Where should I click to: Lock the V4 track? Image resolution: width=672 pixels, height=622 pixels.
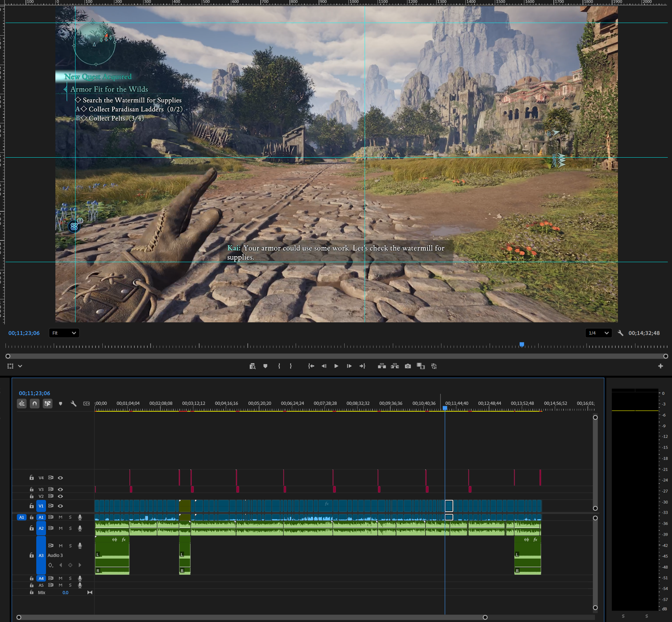pyautogui.click(x=31, y=477)
